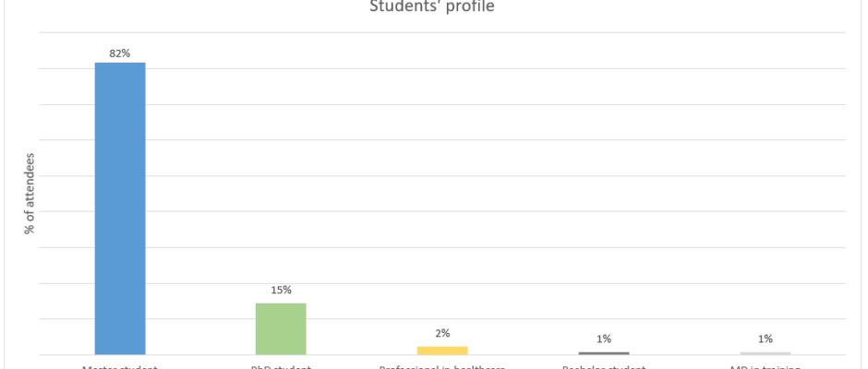The width and height of the screenshot is (868, 369).
Task: Click the 1% label above MD in training bar
Action: 766,339
